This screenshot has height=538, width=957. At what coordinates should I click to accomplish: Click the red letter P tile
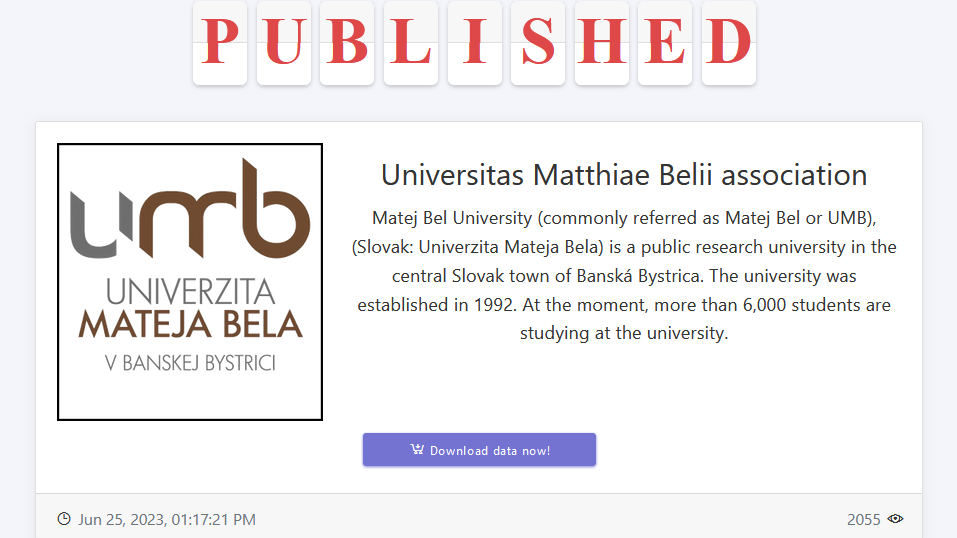pyautogui.click(x=220, y=43)
